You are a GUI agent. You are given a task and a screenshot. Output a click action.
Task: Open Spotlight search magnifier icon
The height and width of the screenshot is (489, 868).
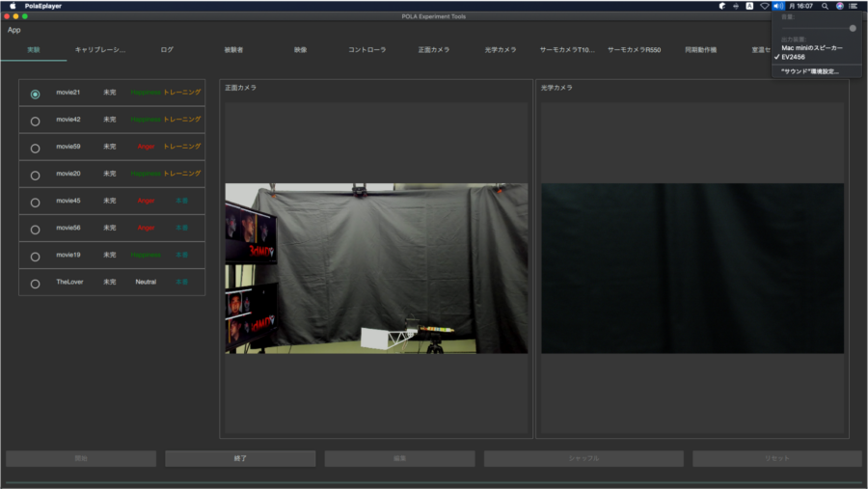tap(825, 6)
